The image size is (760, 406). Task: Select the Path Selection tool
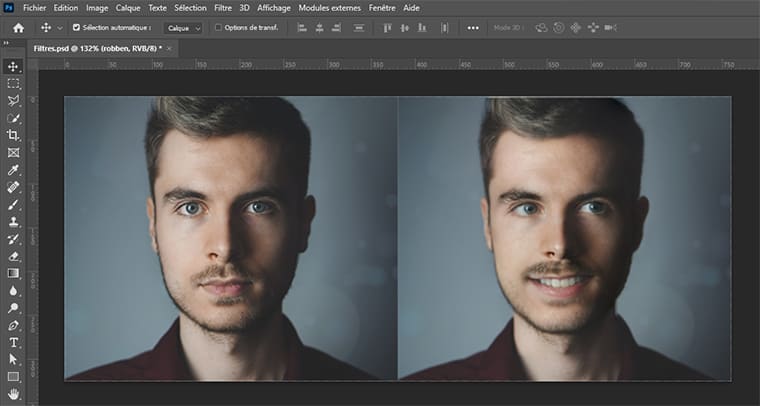point(13,359)
